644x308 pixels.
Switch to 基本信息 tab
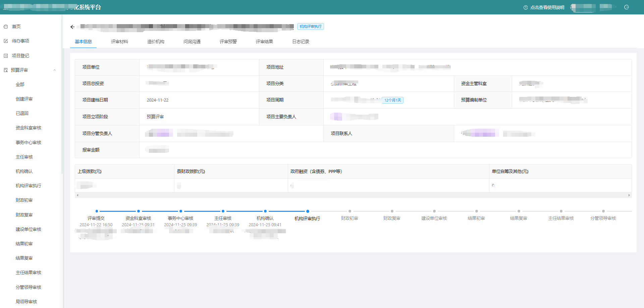click(83, 42)
